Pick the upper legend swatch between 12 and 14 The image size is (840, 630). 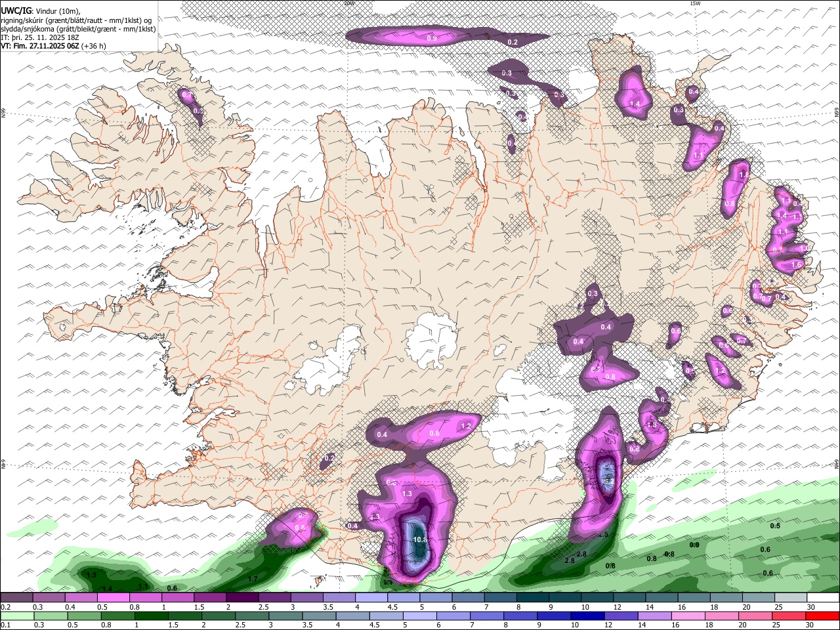click(x=629, y=598)
